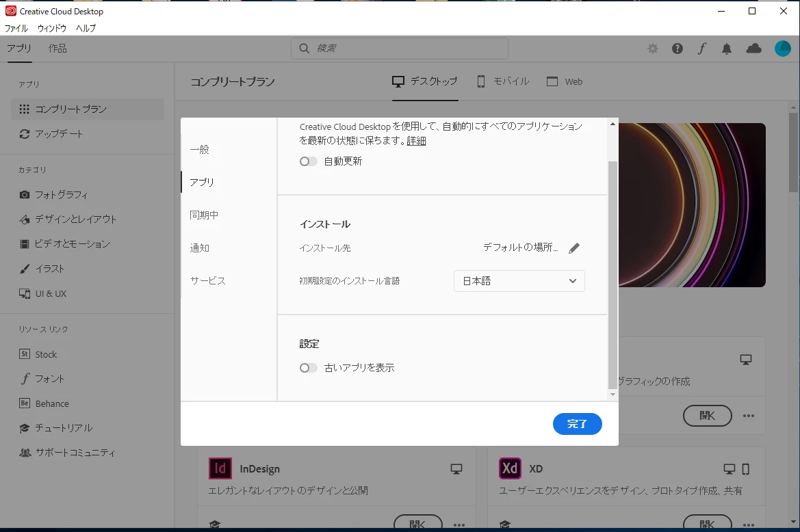800x532 pixels.
Task: Open the 日本語 install language dropdown
Action: click(x=519, y=281)
